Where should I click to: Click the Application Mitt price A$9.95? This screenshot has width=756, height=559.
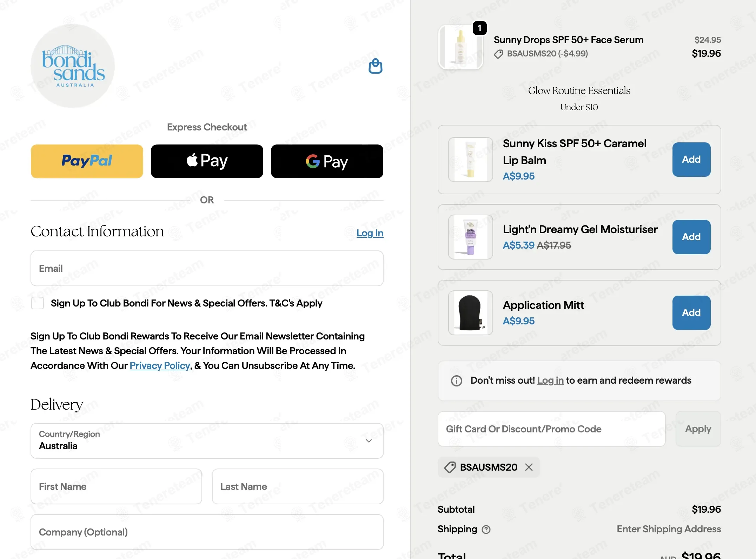(x=518, y=321)
